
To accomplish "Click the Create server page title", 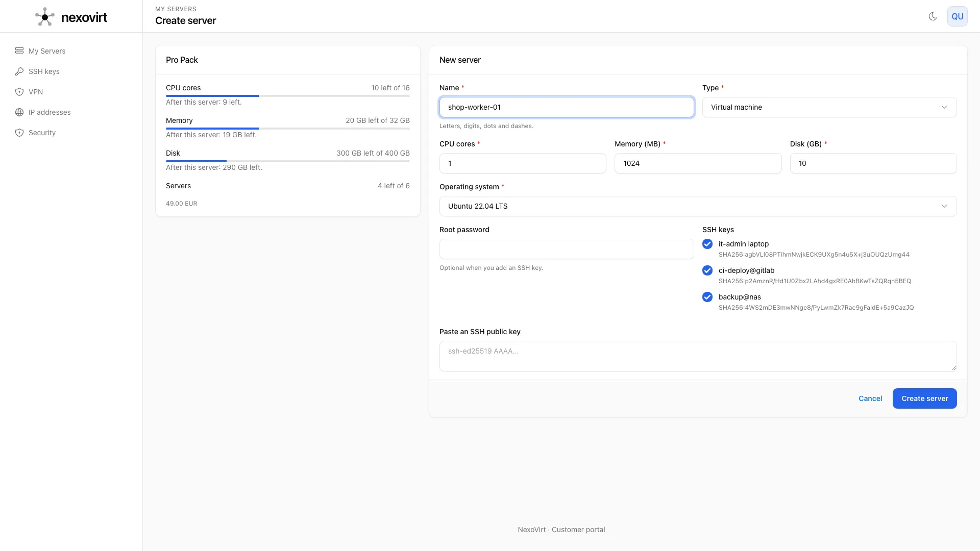I will click(186, 21).
